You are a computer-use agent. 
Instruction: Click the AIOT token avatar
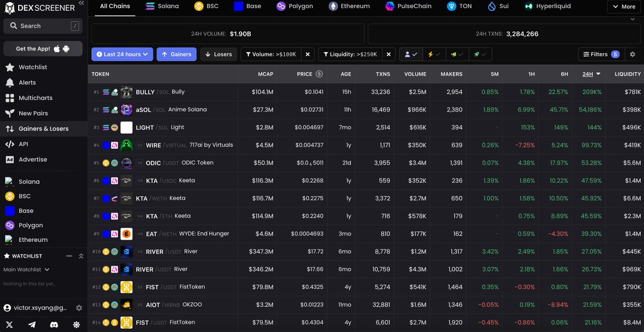click(x=126, y=305)
